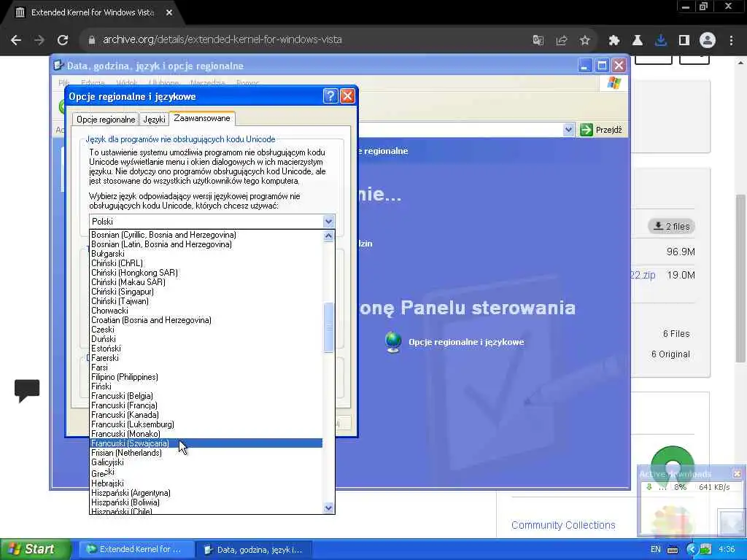Open the Chrome extensions puzzle icon
747x560 pixels.
tap(614, 40)
